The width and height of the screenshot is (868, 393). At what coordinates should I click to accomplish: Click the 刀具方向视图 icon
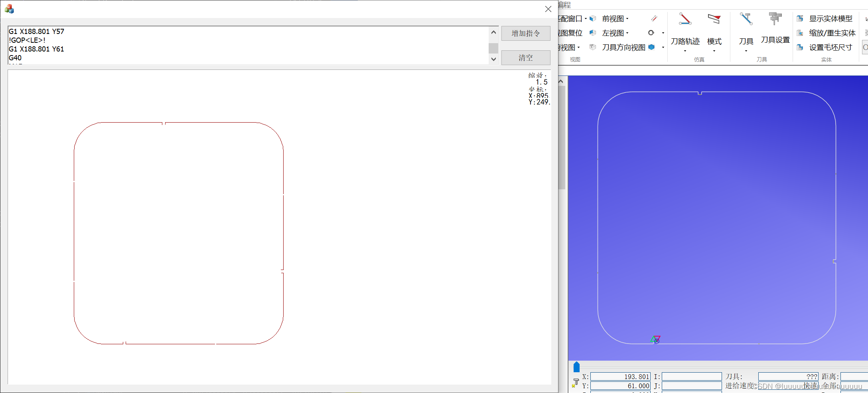coord(593,47)
